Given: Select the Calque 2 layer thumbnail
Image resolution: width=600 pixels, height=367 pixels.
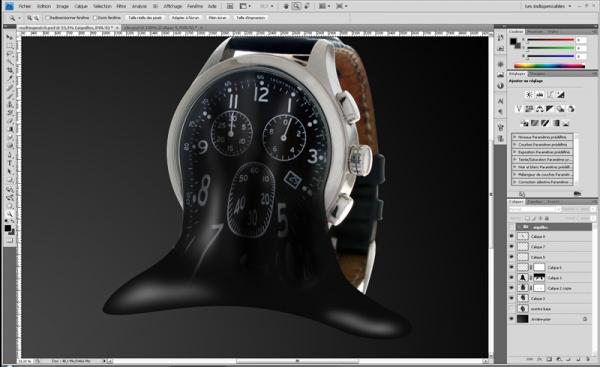Looking at the screenshot, I should click(x=522, y=298).
